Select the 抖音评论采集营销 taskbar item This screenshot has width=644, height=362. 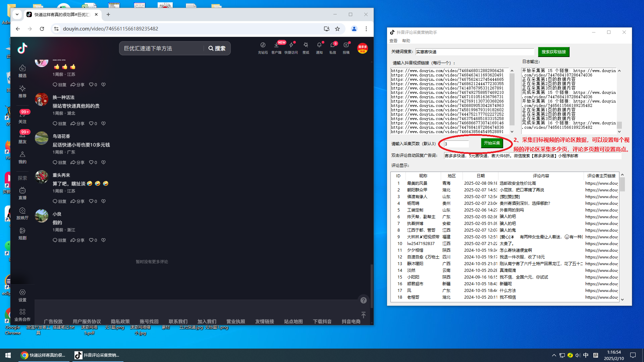pos(98,355)
